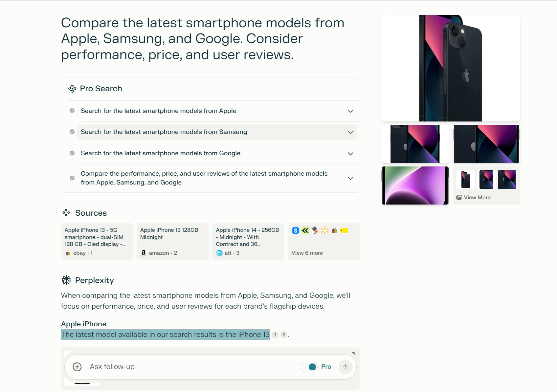Click the Pro label beside the toggle
This screenshot has width=557, height=392.
tap(326, 367)
